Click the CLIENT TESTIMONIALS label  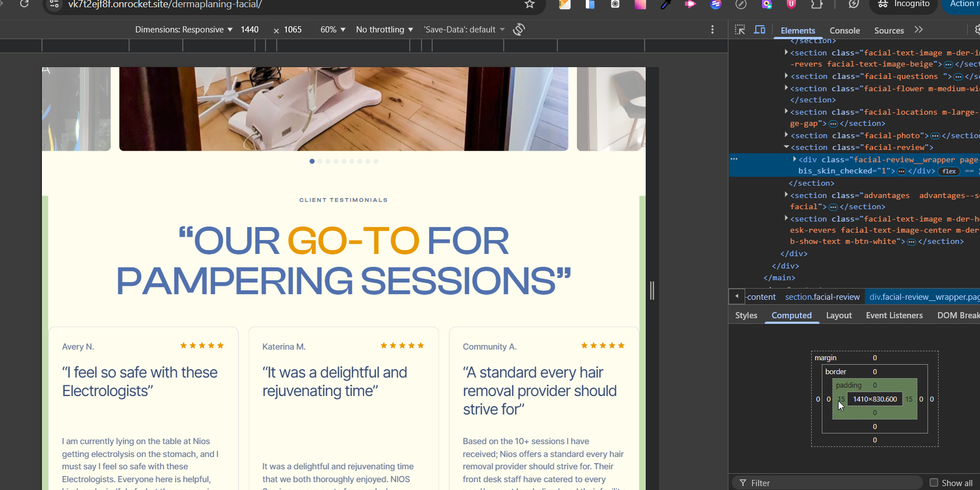[343, 200]
